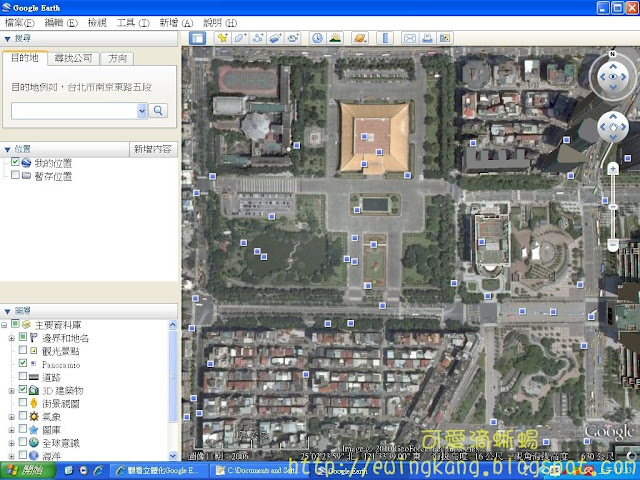This screenshot has width=640, height=480.
Task: Click the layers list scroll-down arrow
Action: tap(173, 456)
